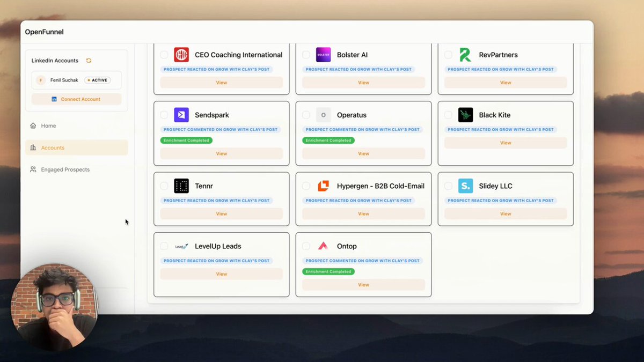
Task: Click the Accounts building icon
Action: pos(33,147)
